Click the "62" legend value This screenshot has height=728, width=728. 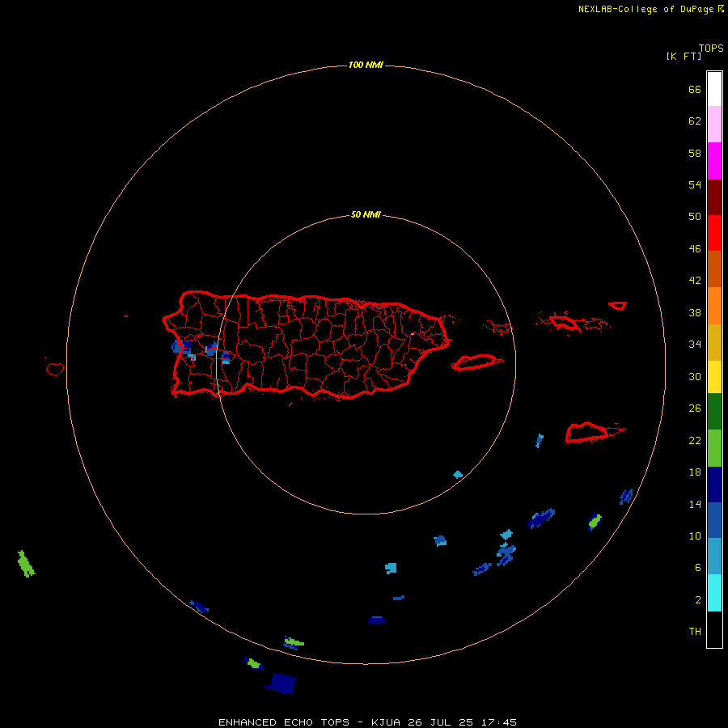(x=695, y=121)
